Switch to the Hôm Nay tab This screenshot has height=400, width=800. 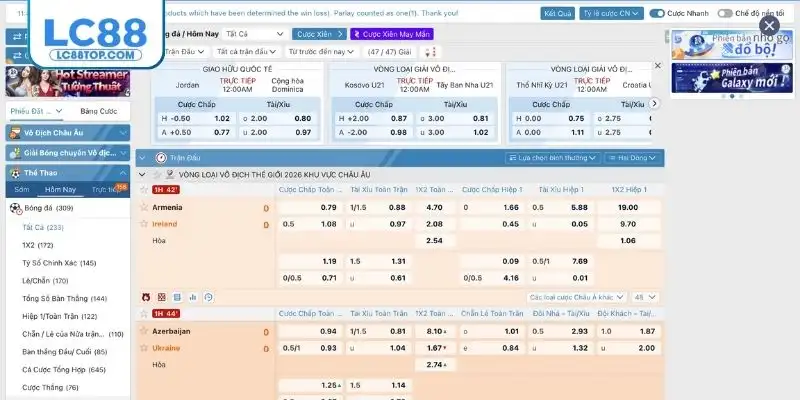[60, 189]
